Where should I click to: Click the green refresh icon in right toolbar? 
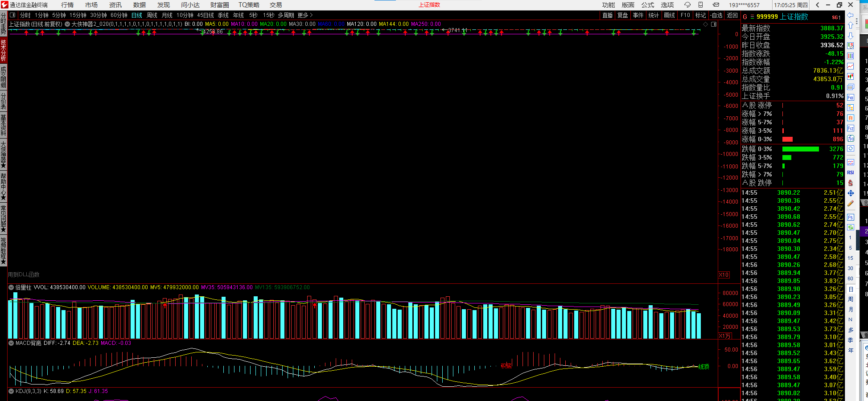pos(851,227)
